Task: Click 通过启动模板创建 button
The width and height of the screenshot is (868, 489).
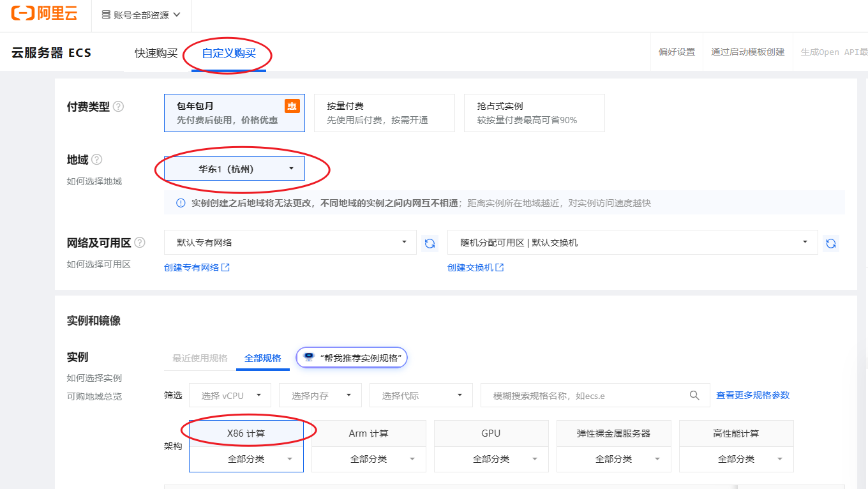Action: coord(748,52)
